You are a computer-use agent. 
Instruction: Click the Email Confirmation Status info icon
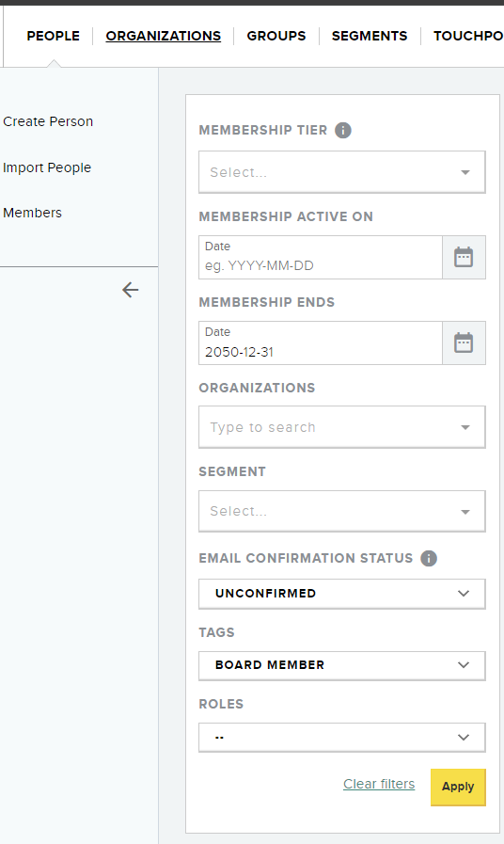point(429,558)
